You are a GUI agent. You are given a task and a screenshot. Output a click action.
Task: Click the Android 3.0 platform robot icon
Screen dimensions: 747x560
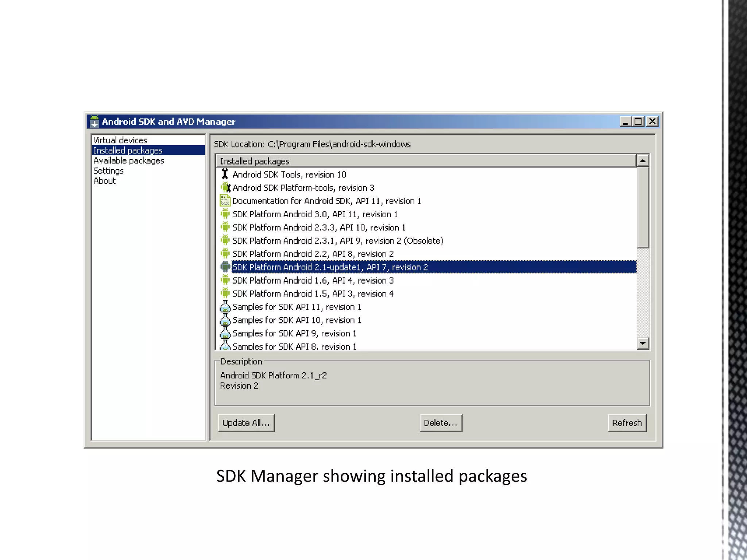pyautogui.click(x=225, y=214)
